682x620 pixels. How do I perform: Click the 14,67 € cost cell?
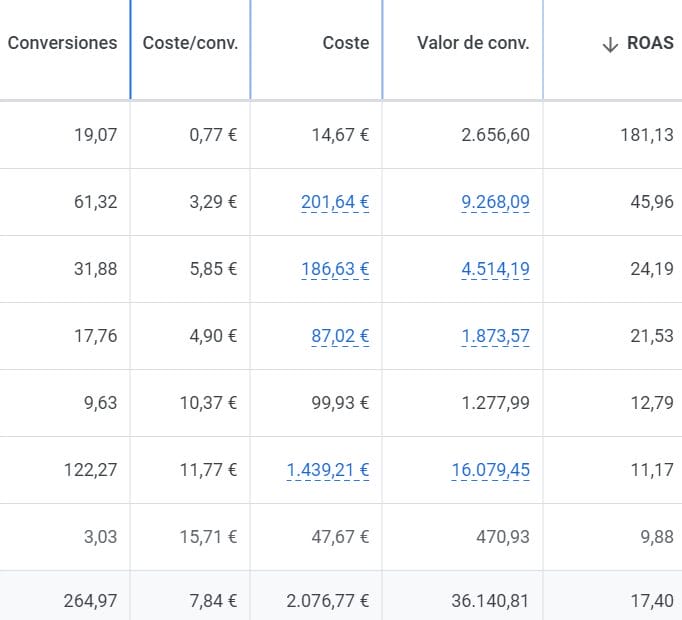pyautogui.click(x=340, y=135)
